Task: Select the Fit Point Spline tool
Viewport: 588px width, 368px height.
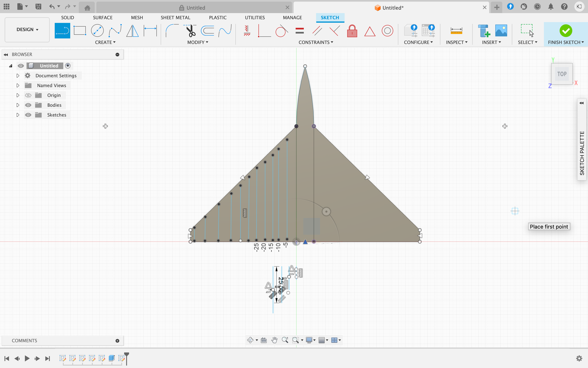Action: click(x=115, y=31)
